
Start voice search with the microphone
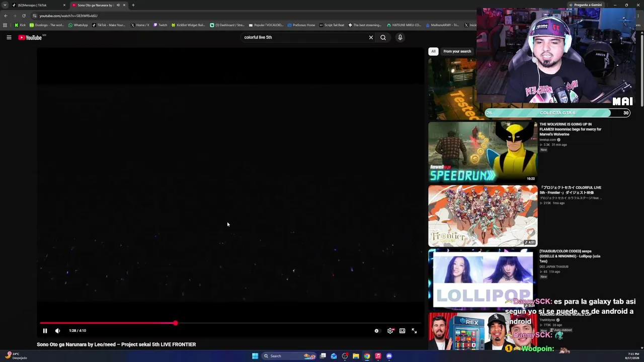pos(400,37)
